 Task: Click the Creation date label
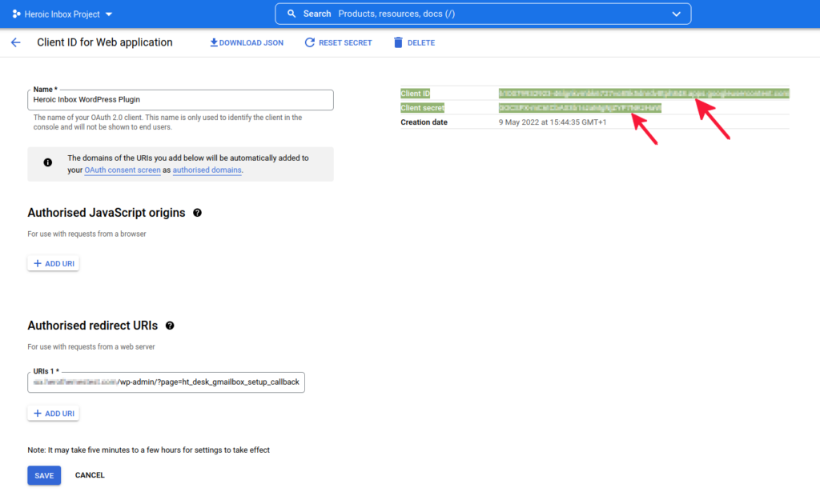(424, 122)
